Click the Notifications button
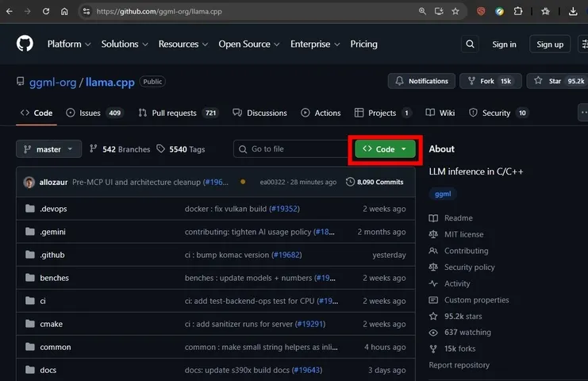 (x=421, y=81)
